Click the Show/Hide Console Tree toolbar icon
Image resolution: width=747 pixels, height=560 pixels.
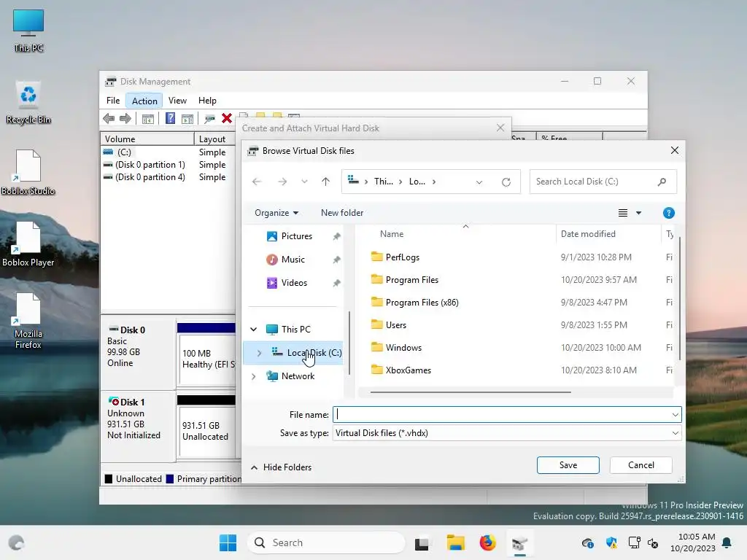147,119
